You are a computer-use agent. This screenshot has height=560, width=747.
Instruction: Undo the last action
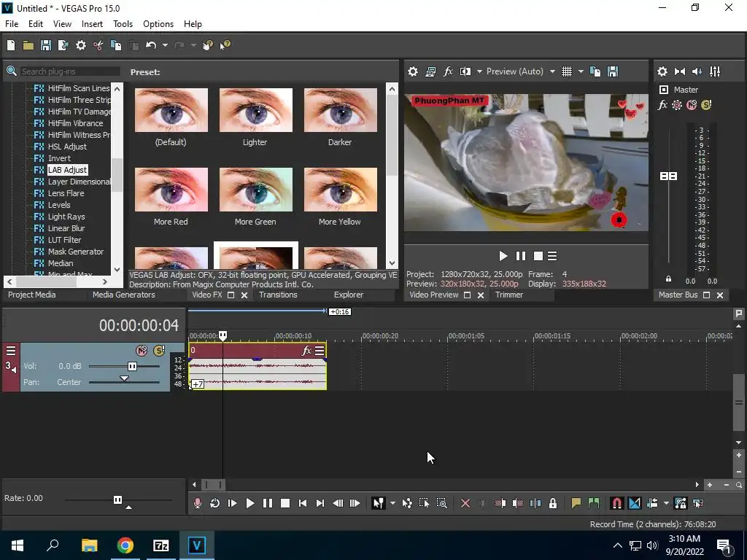pos(151,45)
